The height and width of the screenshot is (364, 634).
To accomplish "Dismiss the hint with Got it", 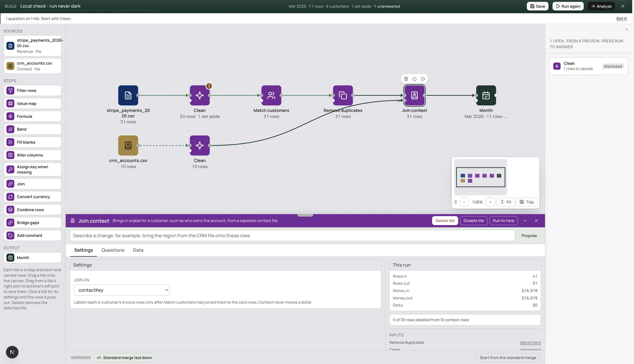I will coord(621,19).
